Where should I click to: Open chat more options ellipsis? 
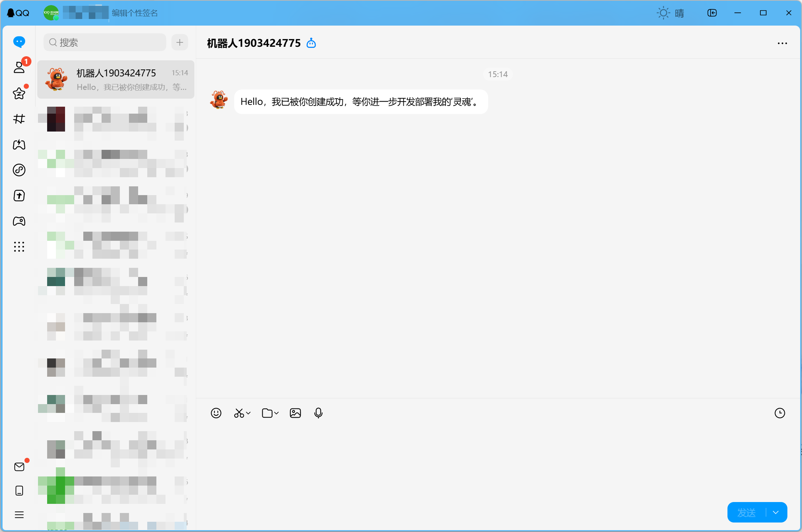(782, 43)
